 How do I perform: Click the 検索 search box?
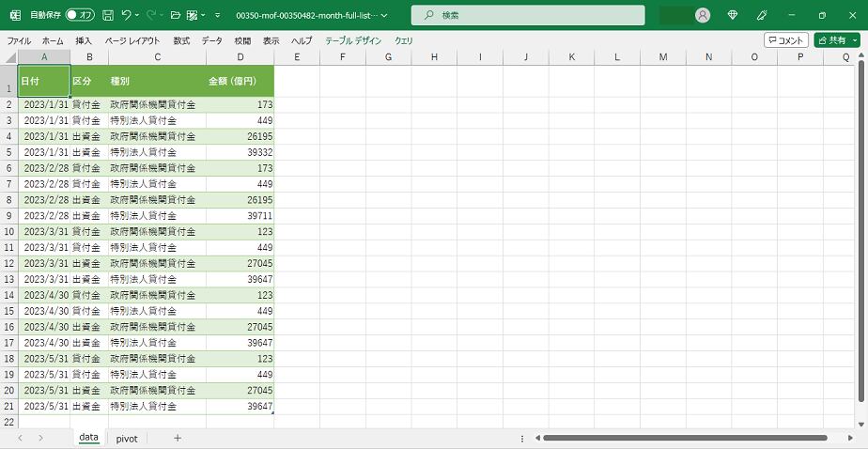pos(528,16)
